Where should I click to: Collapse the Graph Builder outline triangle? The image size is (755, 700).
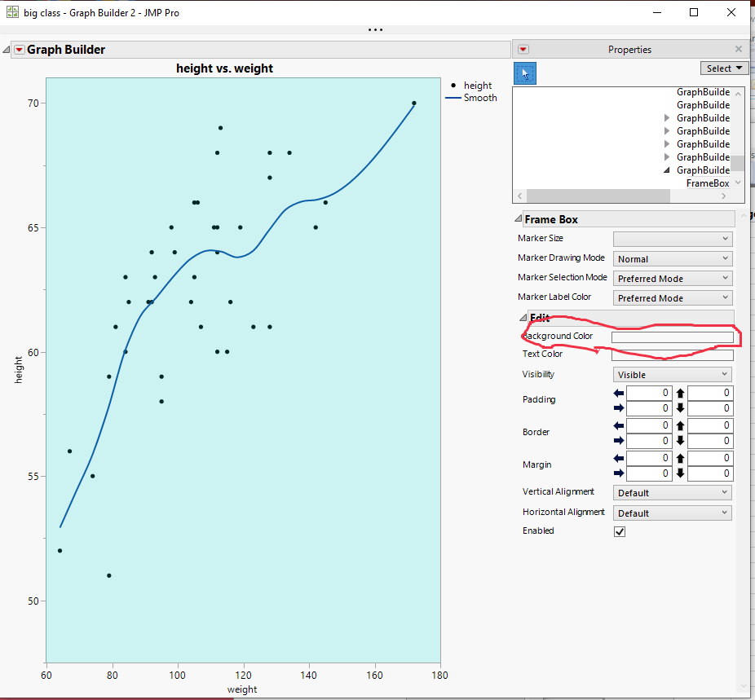tap(7, 50)
